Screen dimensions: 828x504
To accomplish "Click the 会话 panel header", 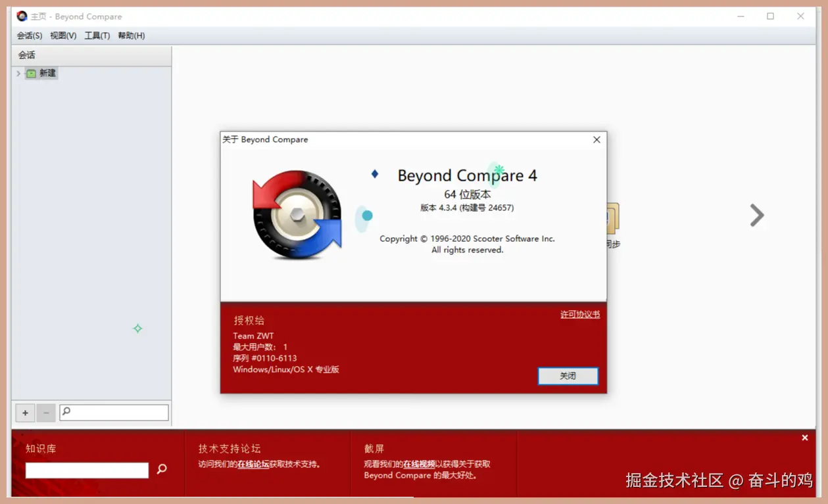I will (91, 55).
